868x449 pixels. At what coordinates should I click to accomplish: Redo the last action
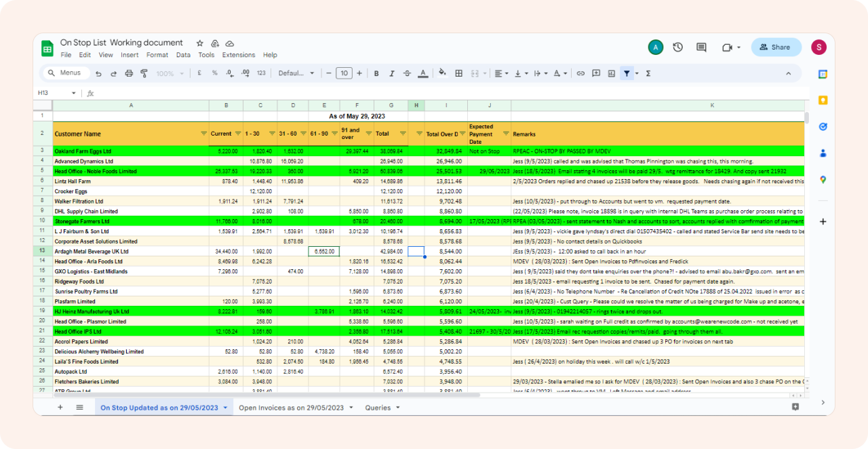click(113, 73)
